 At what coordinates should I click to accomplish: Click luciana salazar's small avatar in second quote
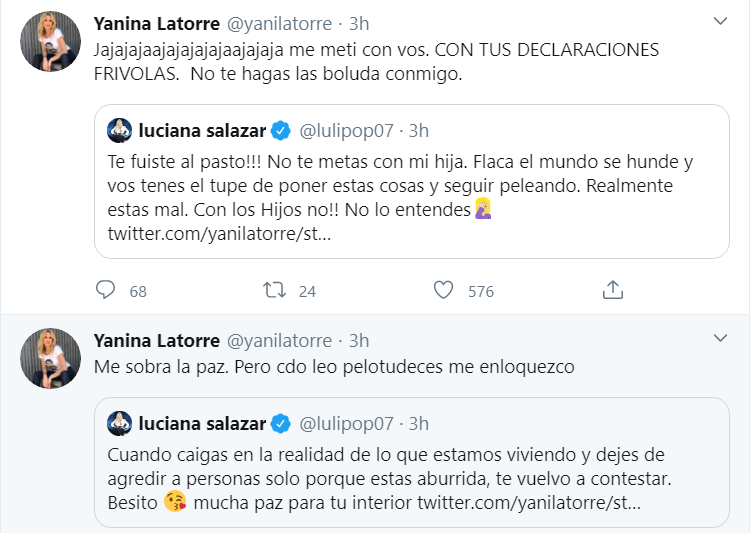pyautogui.click(x=122, y=422)
